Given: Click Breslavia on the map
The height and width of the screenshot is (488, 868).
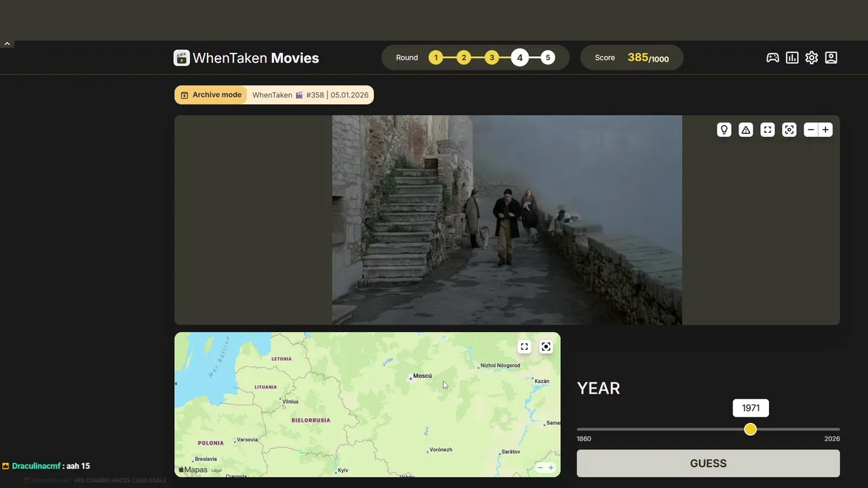Looking at the screenshot, I should 205,459.
